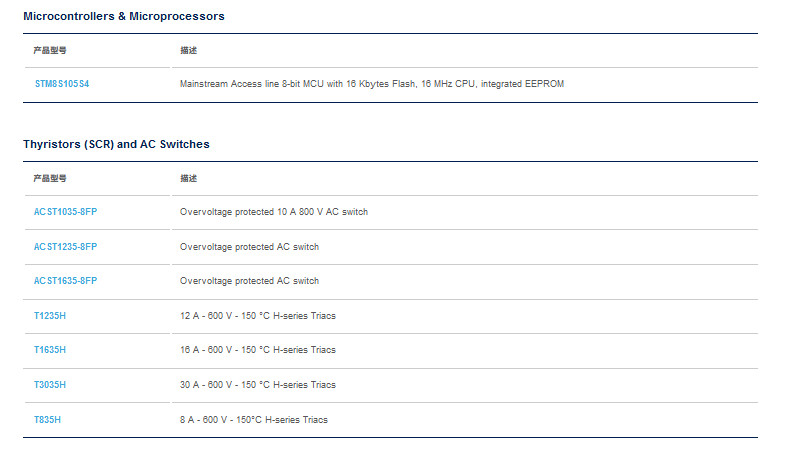785x457 pixels.
Task: Open the STM8S105S4 product link
Action: pyautogui.click(x=61, y=84)
